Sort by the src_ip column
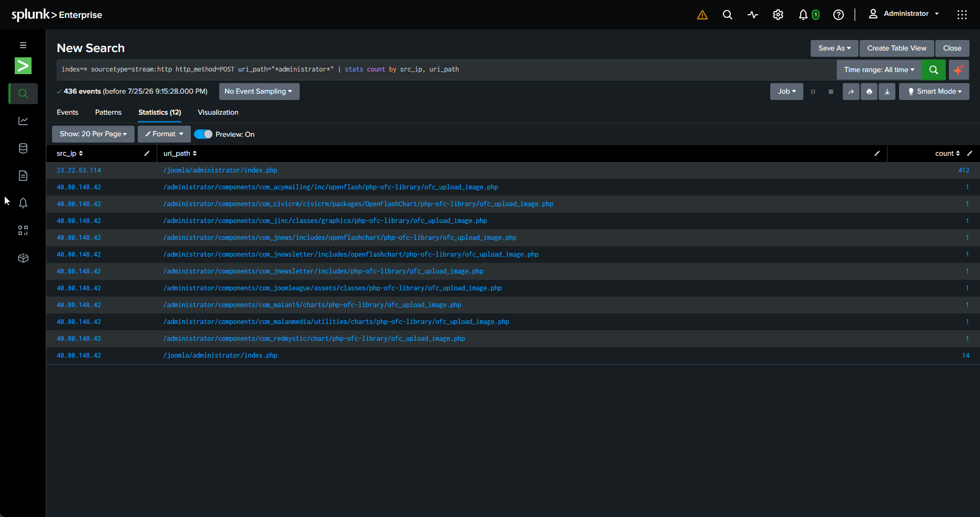 (x=69, y=154)
